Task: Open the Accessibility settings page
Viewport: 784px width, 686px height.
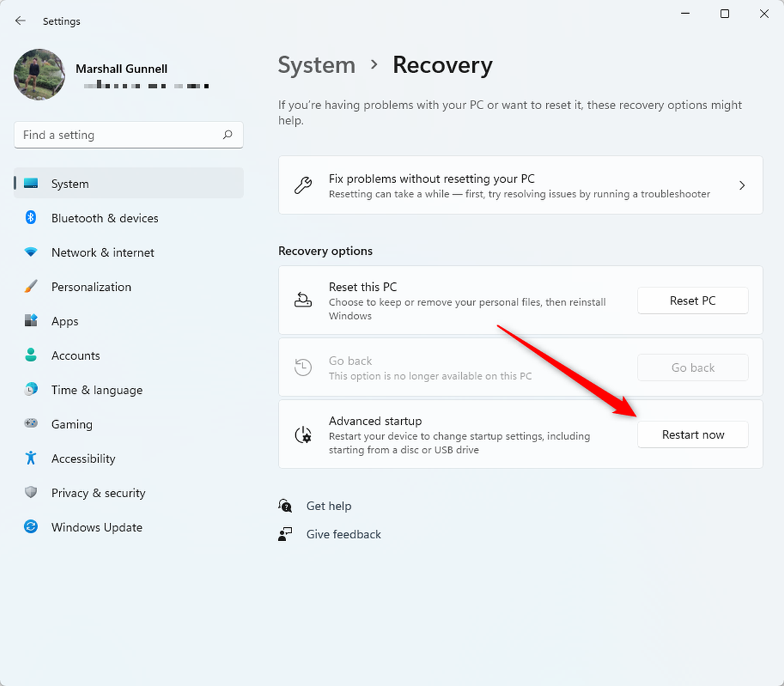Action: [x=129, y=459]
